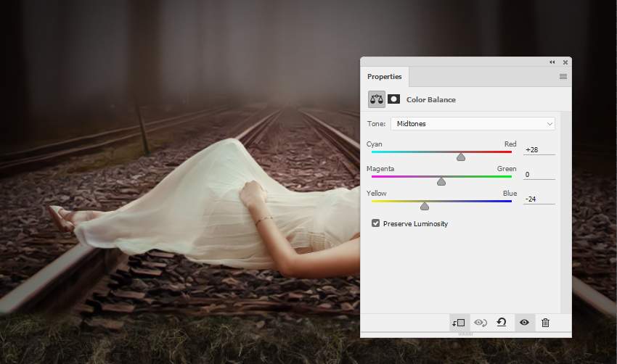Collapse the panel using double-arrow icon
The image size is (617, 364).
tap(552, 62)
